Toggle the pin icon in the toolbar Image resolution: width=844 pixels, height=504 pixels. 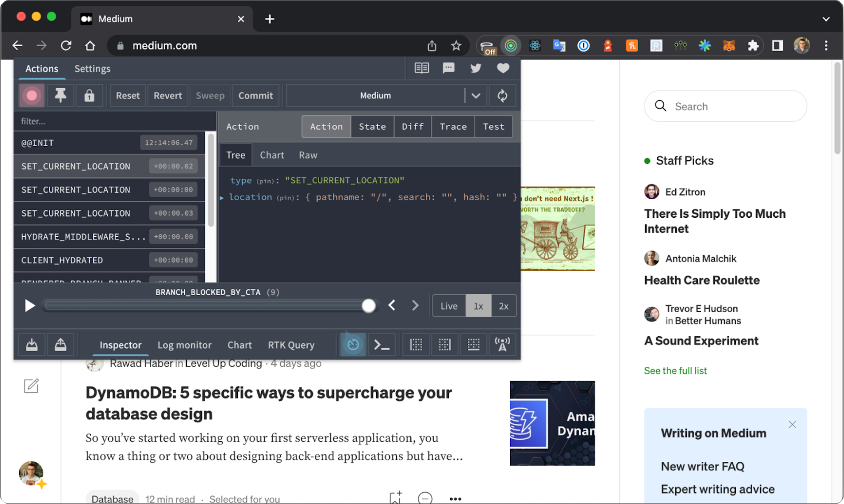[x=60, y=95]
